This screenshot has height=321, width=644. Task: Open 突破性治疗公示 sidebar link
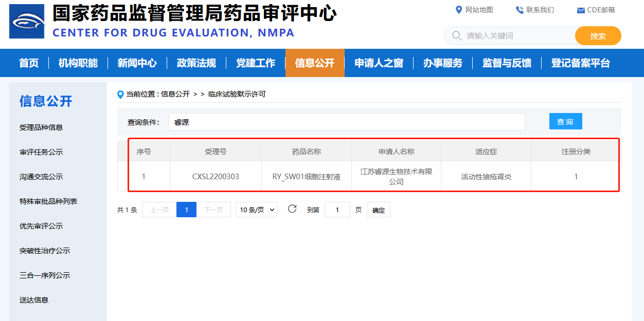pyautogui.click(x=45, y=251)
